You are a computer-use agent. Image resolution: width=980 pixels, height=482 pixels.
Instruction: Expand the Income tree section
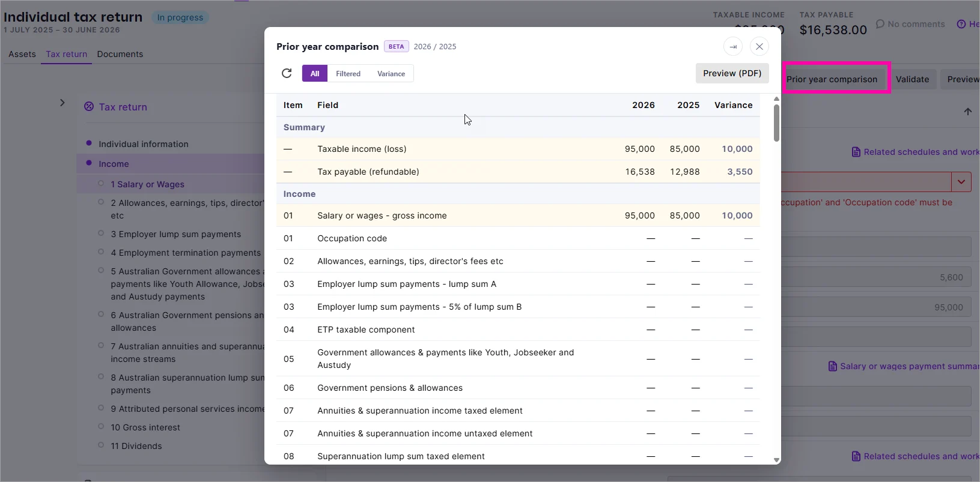pos(114,164)
